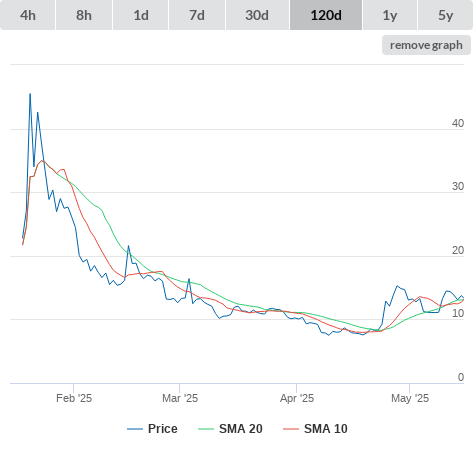The width and height of the screenshot is (474, 455).
Task: Click the Mar '25 axis label
Action: coord(180,398)
